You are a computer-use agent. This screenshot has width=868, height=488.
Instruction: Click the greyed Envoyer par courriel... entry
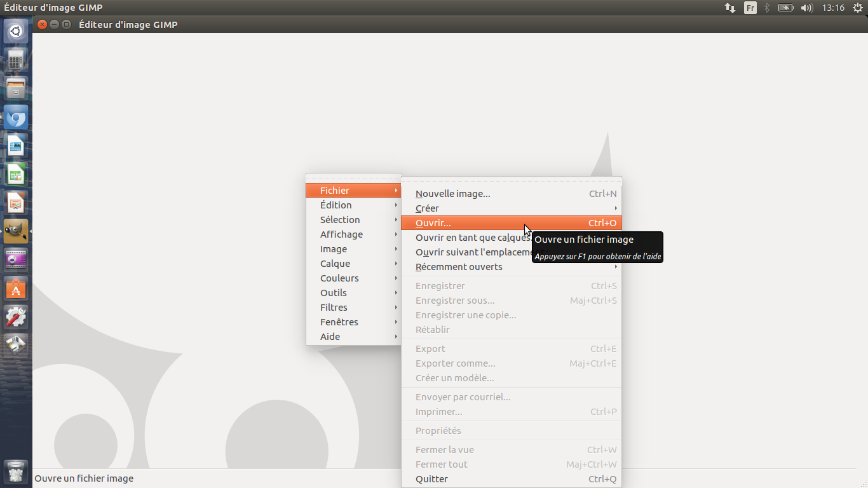point(512,397)
